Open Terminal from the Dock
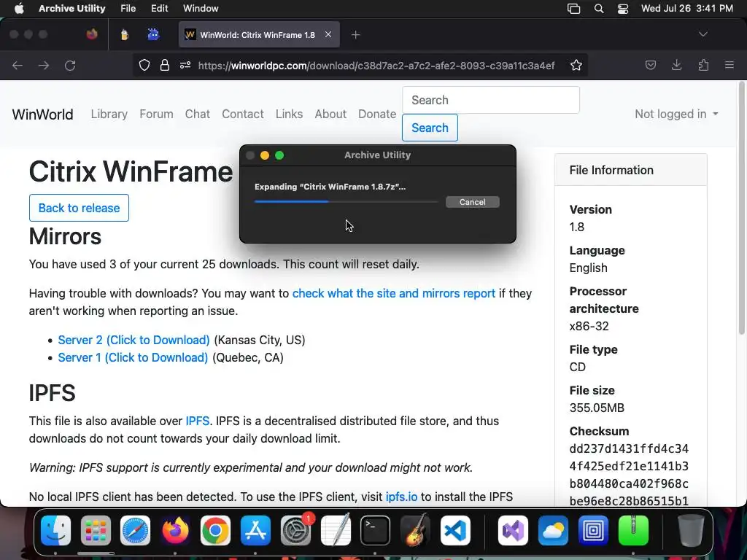 click(375, 530)
